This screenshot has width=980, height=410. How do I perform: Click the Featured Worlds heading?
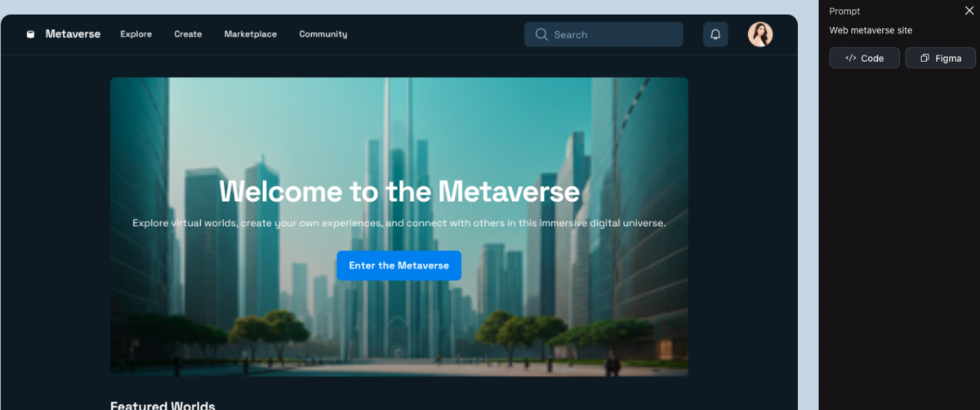[x=163, y=405]
